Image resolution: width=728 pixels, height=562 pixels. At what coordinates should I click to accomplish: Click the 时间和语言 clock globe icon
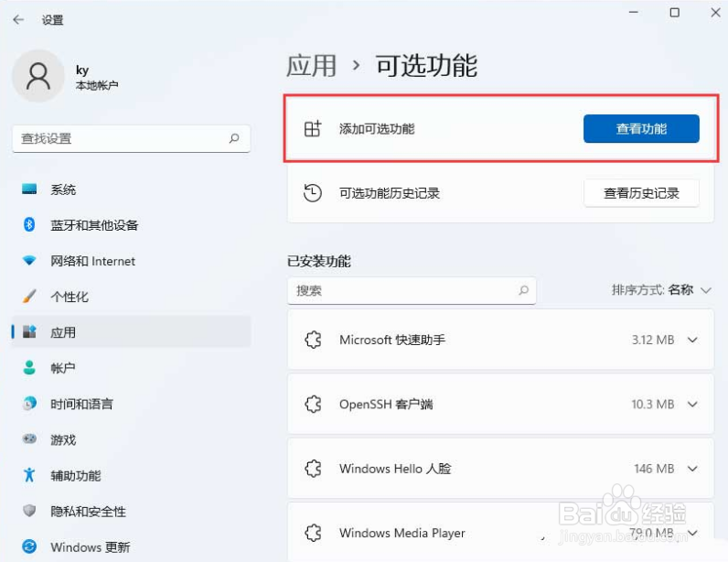pos(29,404)
